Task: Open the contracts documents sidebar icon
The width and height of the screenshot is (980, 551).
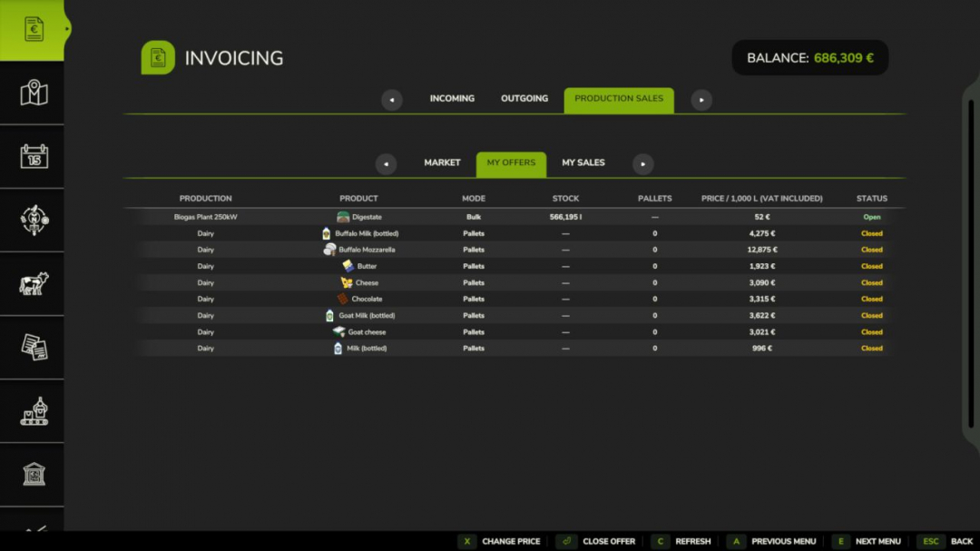Action: tap(34, 347)
